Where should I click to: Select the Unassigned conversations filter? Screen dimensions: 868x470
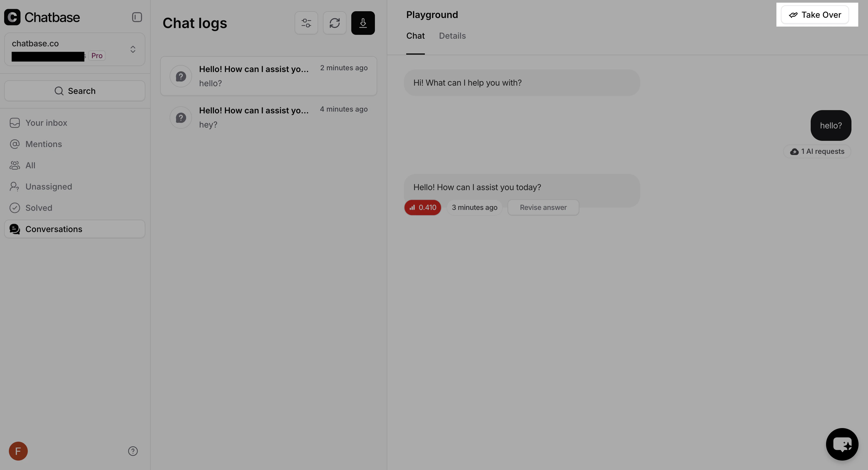click(x=49, y=187)
